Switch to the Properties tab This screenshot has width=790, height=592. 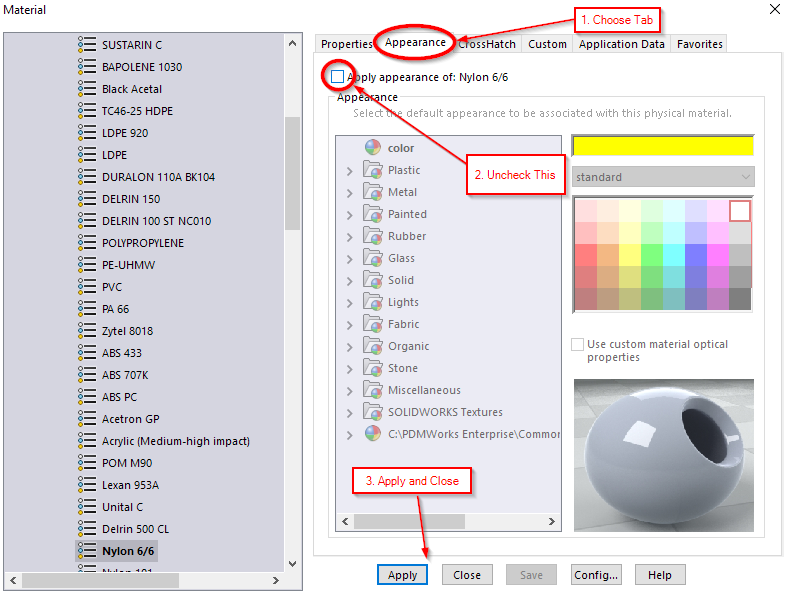(x=346, y=44)
